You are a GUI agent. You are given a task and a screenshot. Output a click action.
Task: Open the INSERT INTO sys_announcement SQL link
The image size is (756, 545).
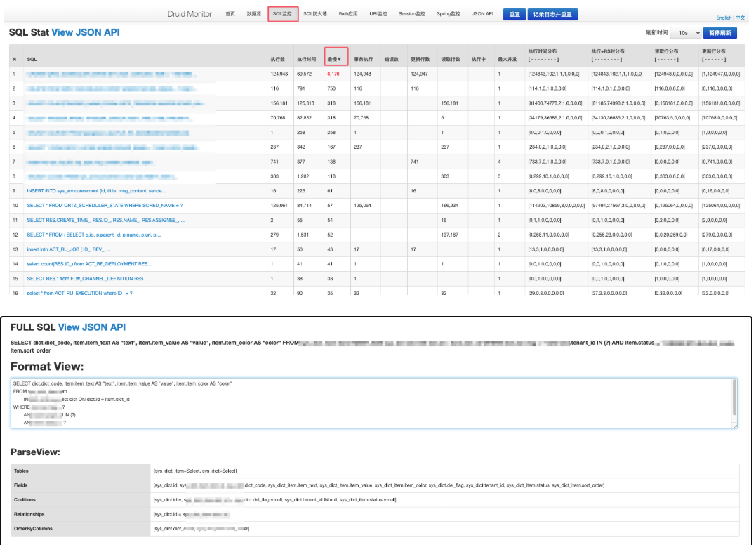(x=96, y=190)
